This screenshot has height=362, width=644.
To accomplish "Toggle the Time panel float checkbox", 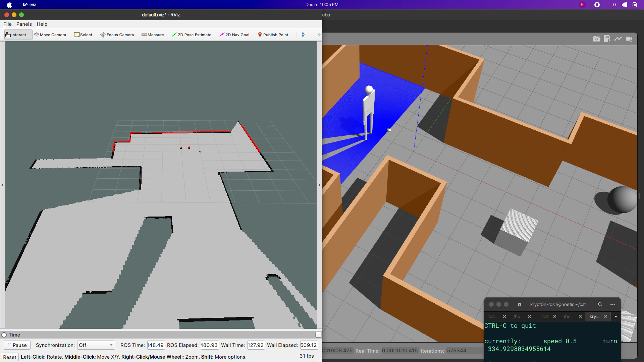I will coord(318,335).
